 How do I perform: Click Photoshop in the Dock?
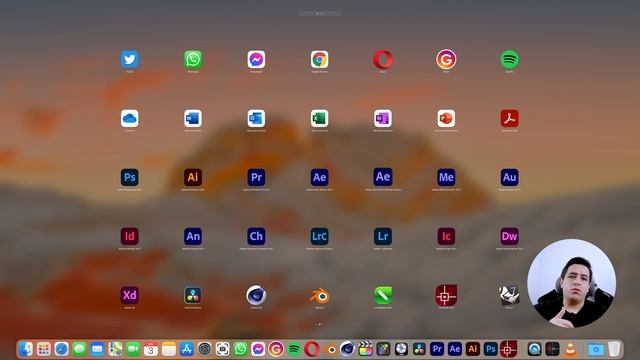pyautogui.click(x=491, y=349)
